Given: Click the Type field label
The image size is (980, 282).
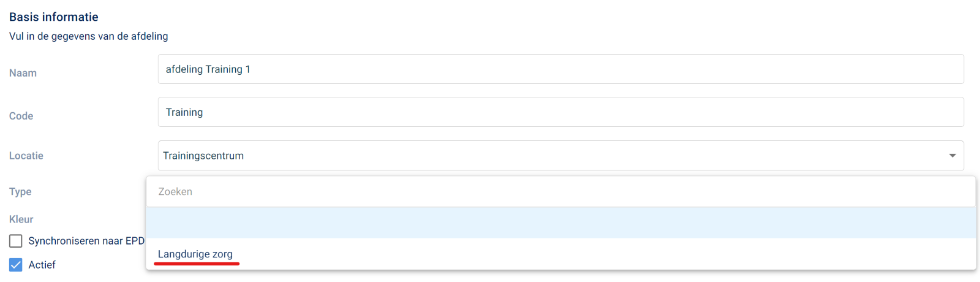Looking at the screenshot, I should [20, 192].
